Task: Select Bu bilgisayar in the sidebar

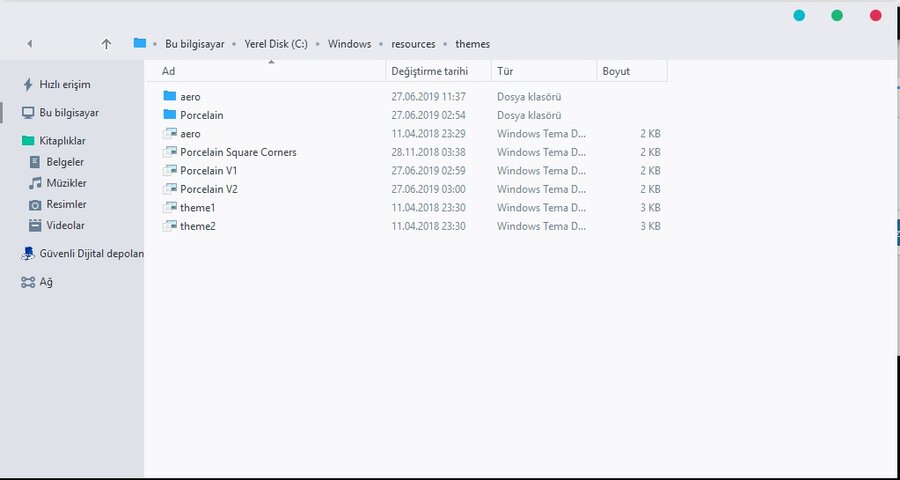Action: click(x=69, y=113)
